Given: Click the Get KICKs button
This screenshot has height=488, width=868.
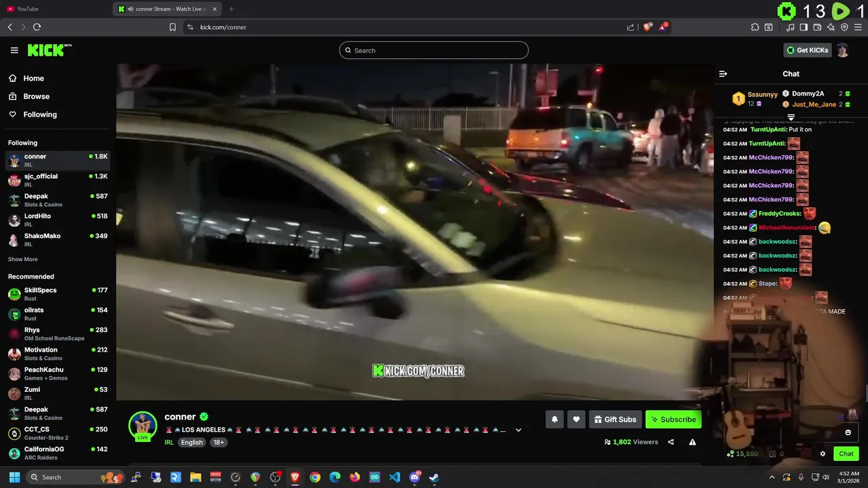Looking at the screenshot, I should [807, 50].
